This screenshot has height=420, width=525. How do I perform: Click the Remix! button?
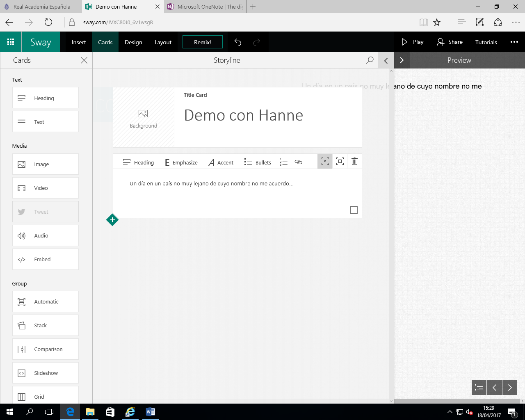[x=203, y=42]
